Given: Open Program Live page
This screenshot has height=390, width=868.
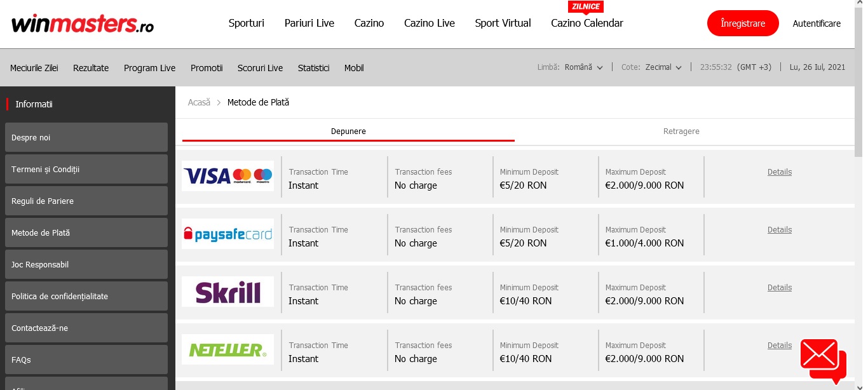Looking at the screenshot, I should 149,68.
